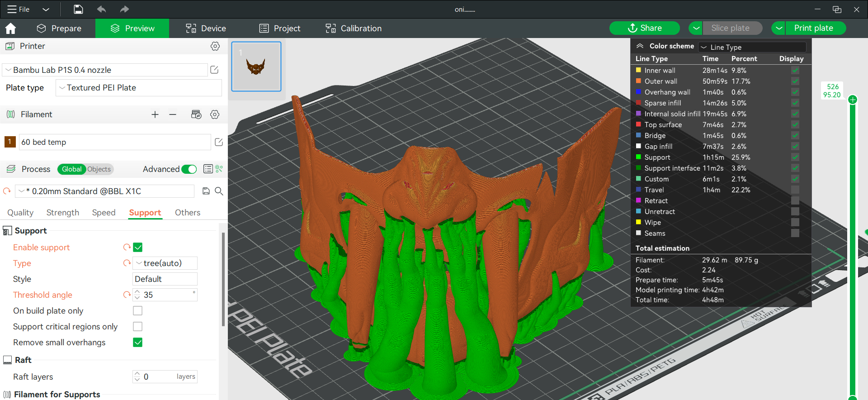868x400 pixels.
Task: Expand the Color scheme Line Type dropdown
Action: (x=752, y=47)
